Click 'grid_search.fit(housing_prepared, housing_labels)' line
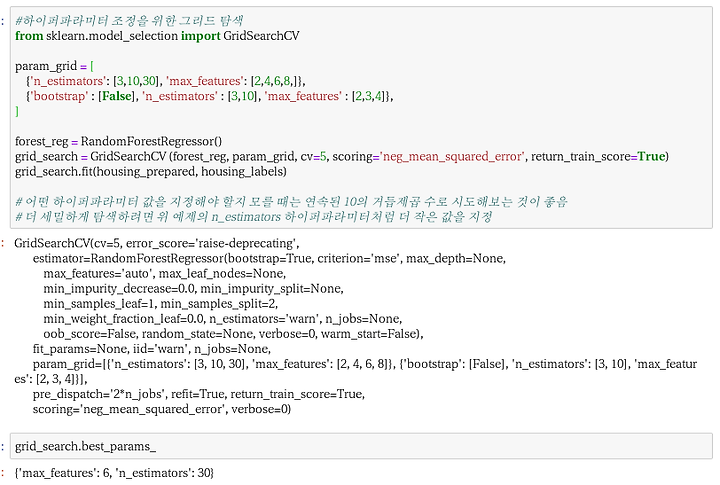 (151, 172)
